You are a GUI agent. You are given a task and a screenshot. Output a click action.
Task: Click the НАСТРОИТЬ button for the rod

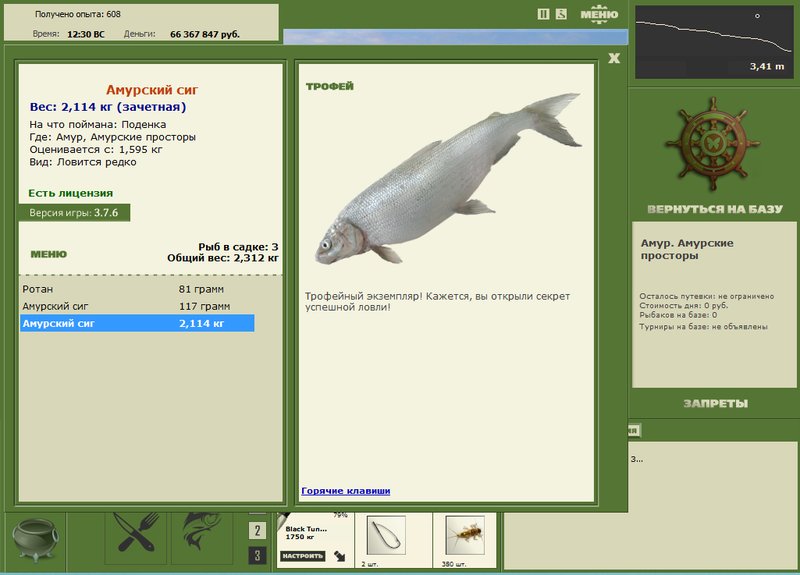[x=303, y=556]
